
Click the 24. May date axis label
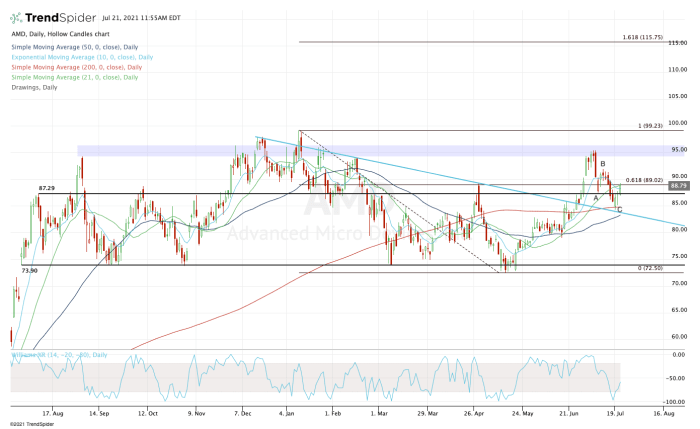pos(522,414)
